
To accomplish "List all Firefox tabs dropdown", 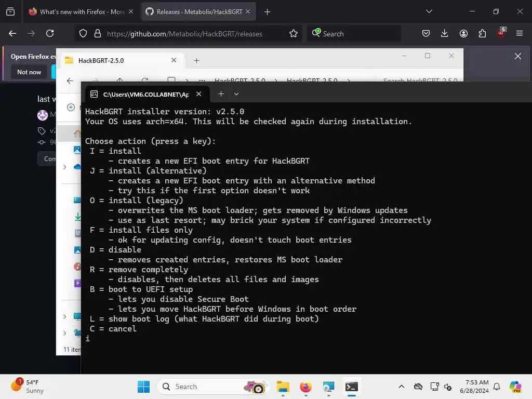I will point(429,11).
